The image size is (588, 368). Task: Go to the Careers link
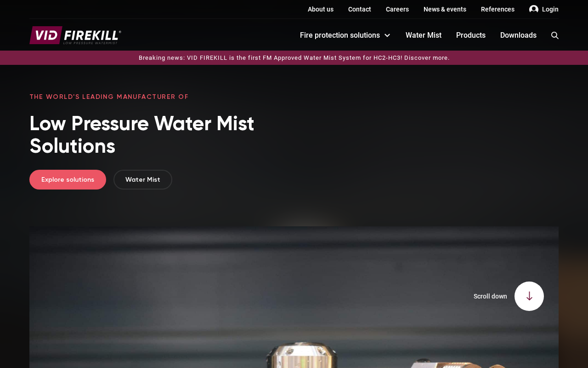(x=397, y=9)
